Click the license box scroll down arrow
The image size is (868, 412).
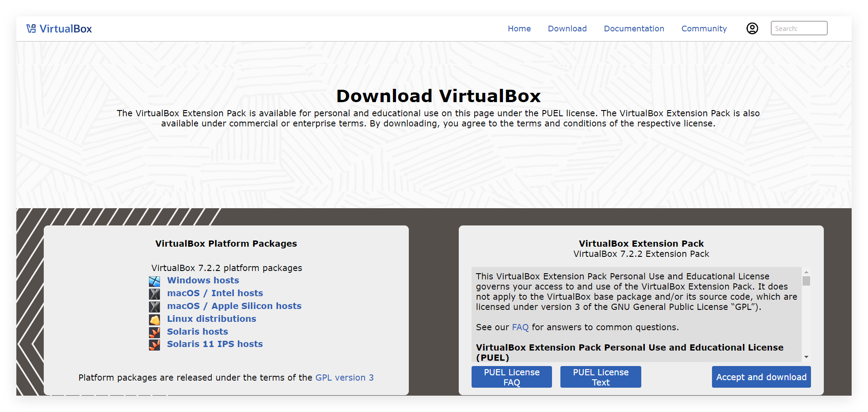(806, 357)
